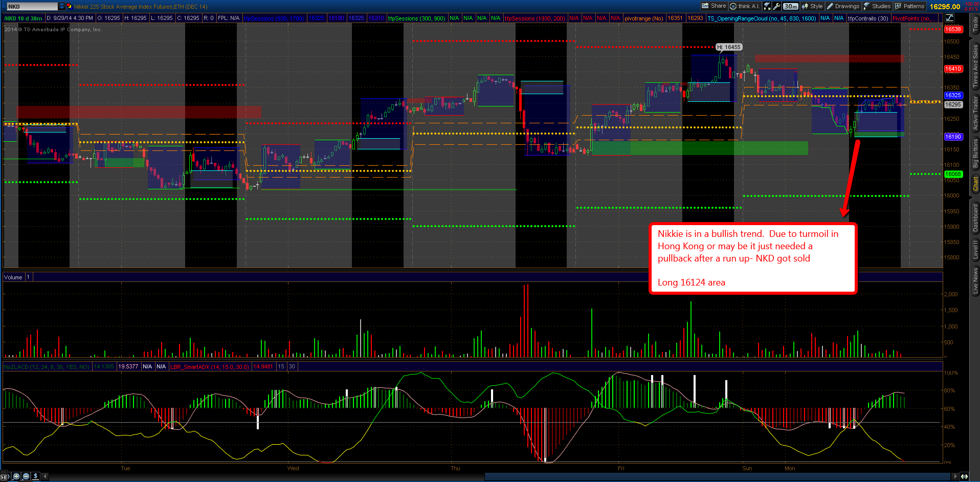Click the zoom in magnifier icon

16,476
